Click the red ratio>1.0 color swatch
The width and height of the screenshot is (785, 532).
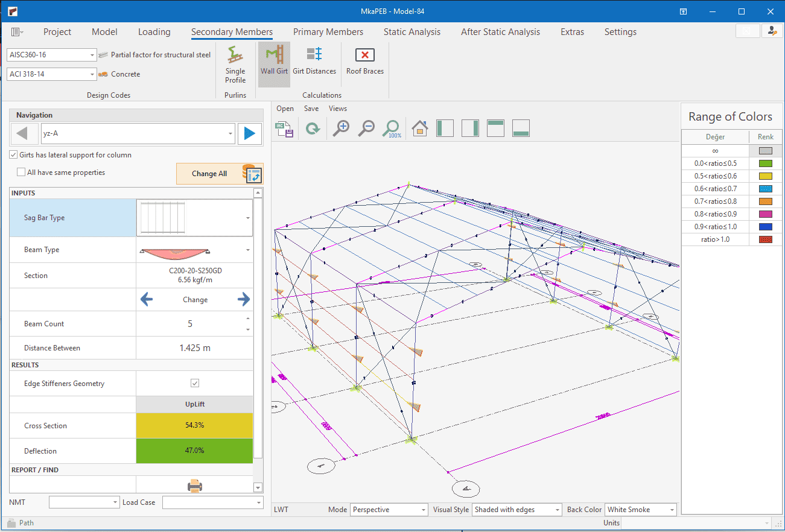click(x=765, y=239)
